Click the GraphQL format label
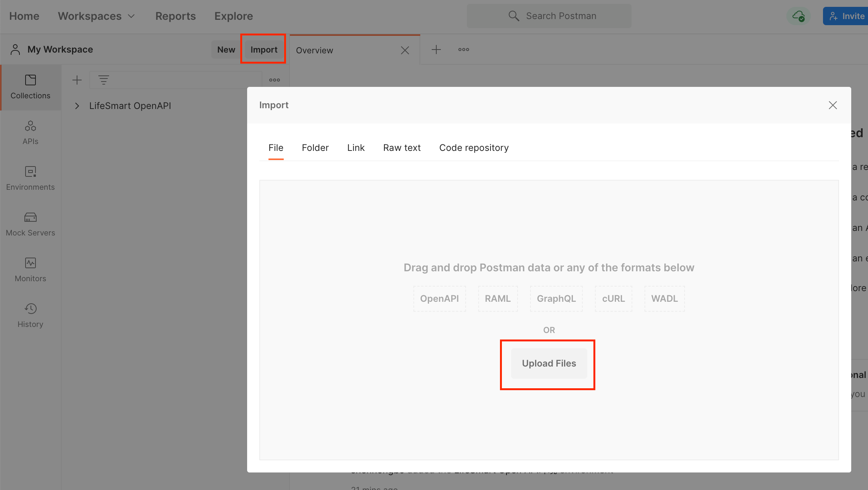Screen dimensions: 868x490 (556, 299)
